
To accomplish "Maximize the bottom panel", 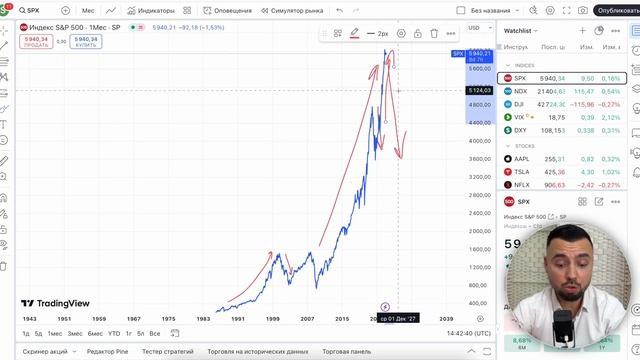I will pyautogui.click(x=487, y=351).
